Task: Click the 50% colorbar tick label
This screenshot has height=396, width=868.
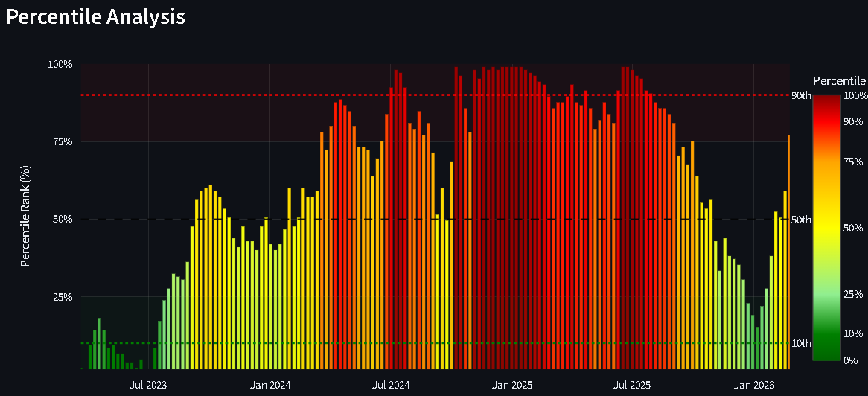Action: pyautogui.click(x=853, y=229)
